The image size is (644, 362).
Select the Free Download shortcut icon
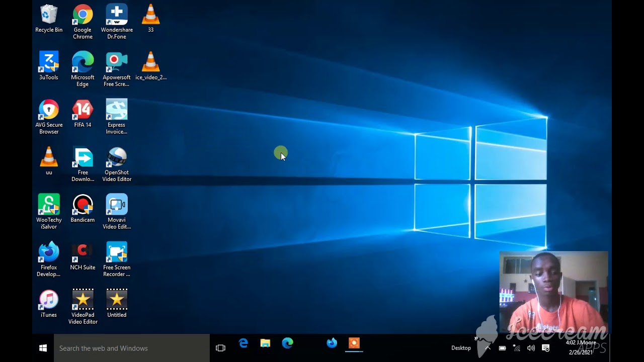(x=83, y=164)
